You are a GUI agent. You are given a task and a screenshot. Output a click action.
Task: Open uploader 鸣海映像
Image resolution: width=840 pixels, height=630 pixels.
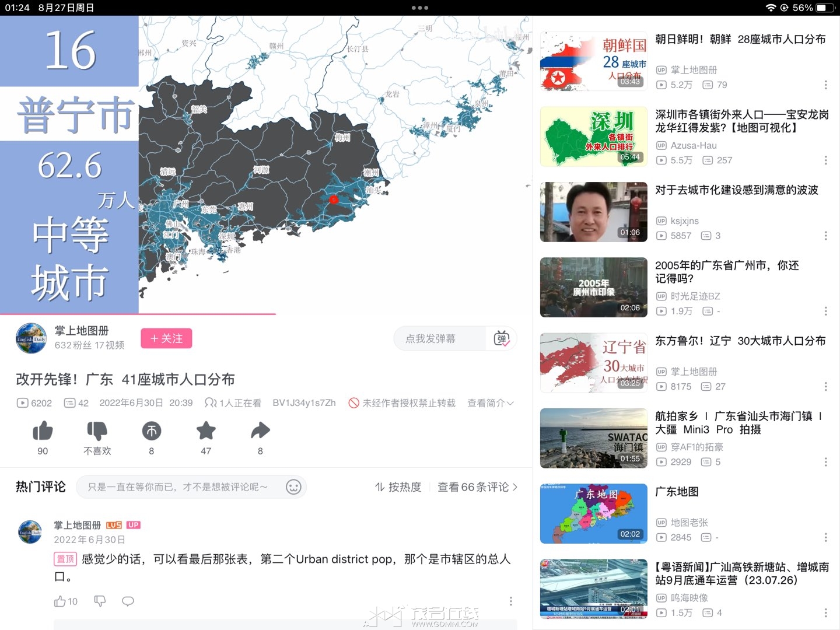coord(689,598)
